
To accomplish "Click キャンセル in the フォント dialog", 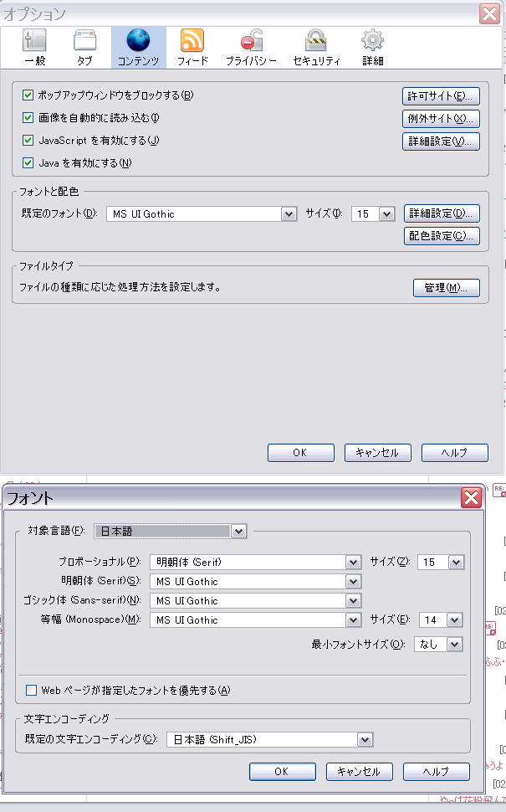I will (359, 772).
